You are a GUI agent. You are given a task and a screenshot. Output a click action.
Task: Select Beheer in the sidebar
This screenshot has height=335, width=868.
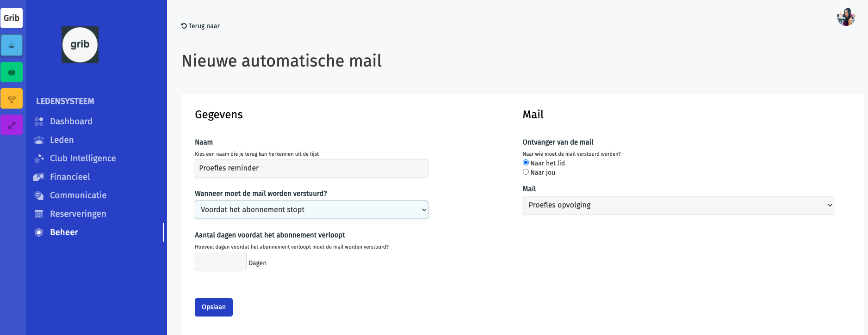[x=64, y=232]
